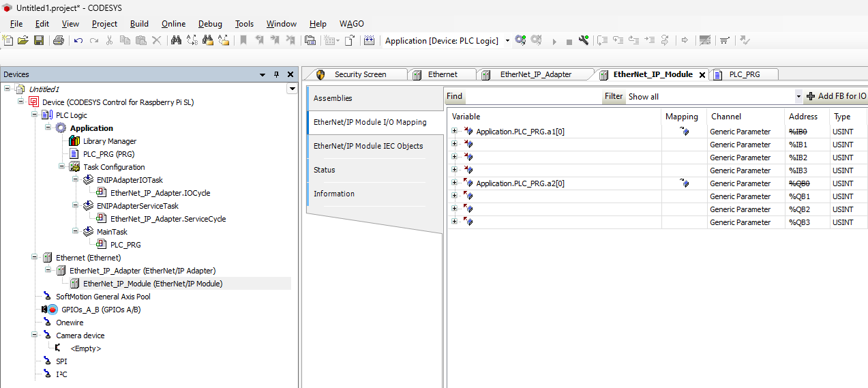The image size is (868, 388).
Task: Click the Start play icon in toolbar
Action: coord(554,42)
